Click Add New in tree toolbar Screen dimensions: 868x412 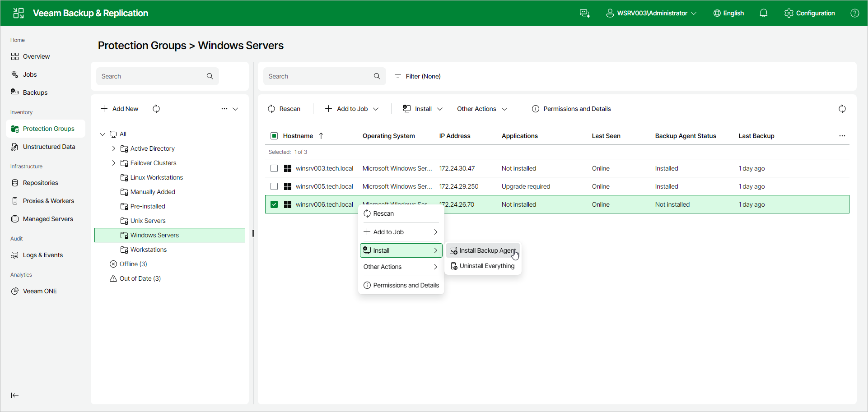point(120,109)
